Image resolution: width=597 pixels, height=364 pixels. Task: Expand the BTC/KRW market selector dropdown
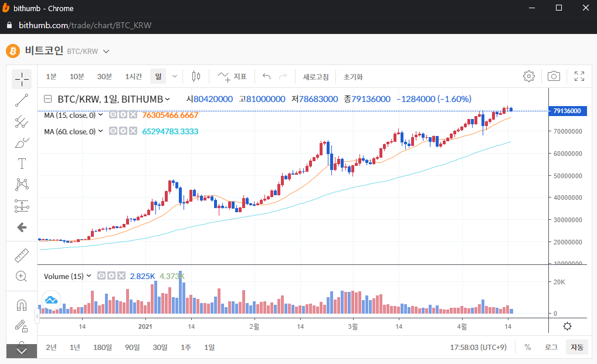point(106,52)
